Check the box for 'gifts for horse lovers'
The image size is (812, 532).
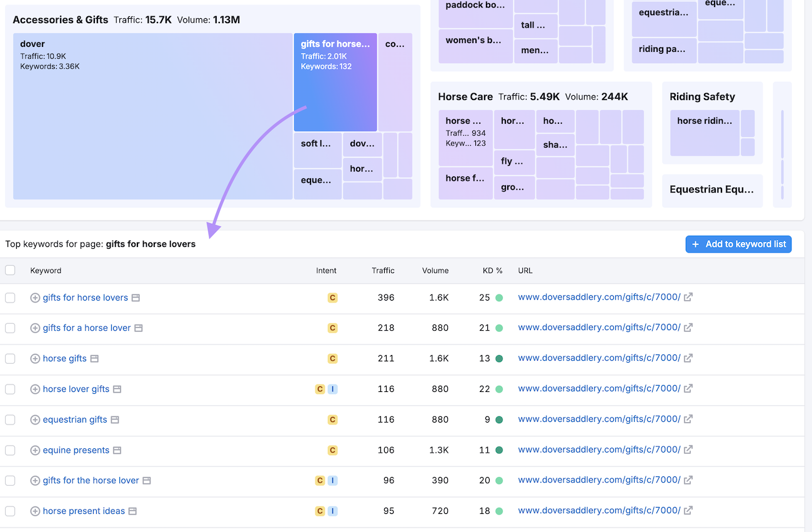click(x=10, y=298)
